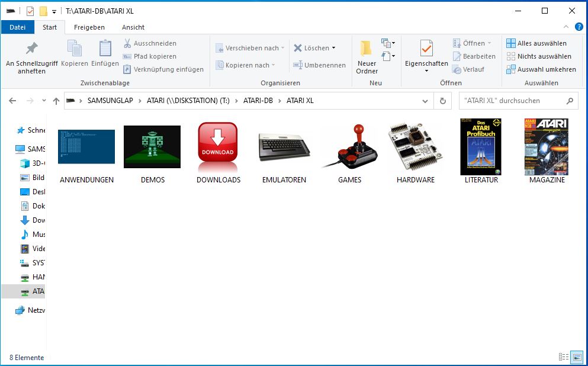Click Auswahl umkehren
Image resolution: width=588 pixels, height=366 pixels.
(541, 69)
